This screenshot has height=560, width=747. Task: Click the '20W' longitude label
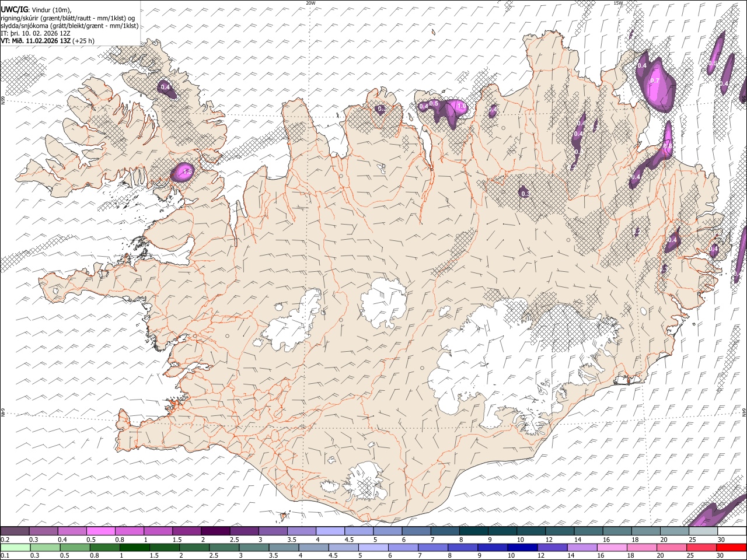pyautogui.click(x=310, y=3)
